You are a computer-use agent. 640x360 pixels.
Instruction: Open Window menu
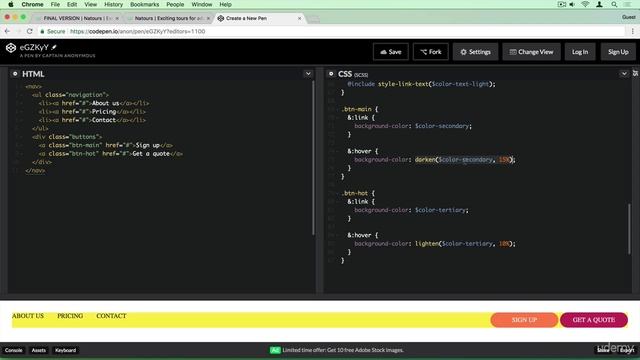pyautogui.click(x=202, y=4)
